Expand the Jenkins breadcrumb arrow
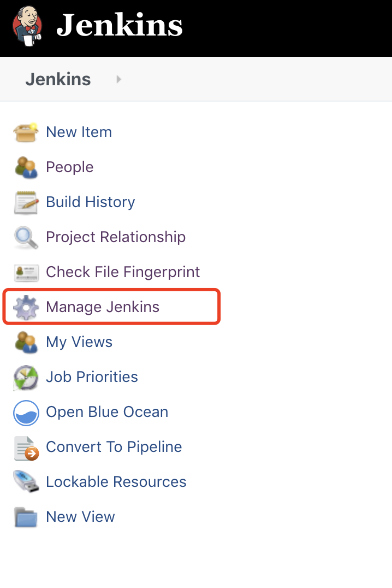Image resolution: width=392 pixels, height=588 pixels. (119, 79)
